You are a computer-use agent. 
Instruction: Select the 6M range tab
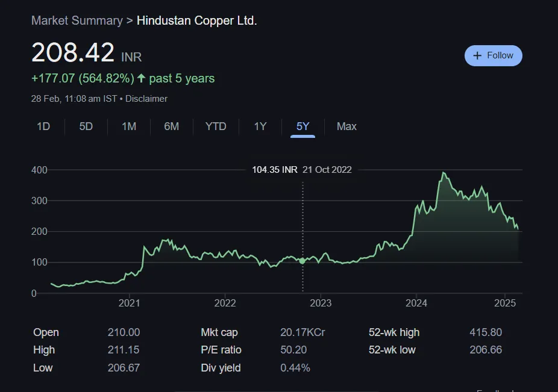[x=172, y=126]
